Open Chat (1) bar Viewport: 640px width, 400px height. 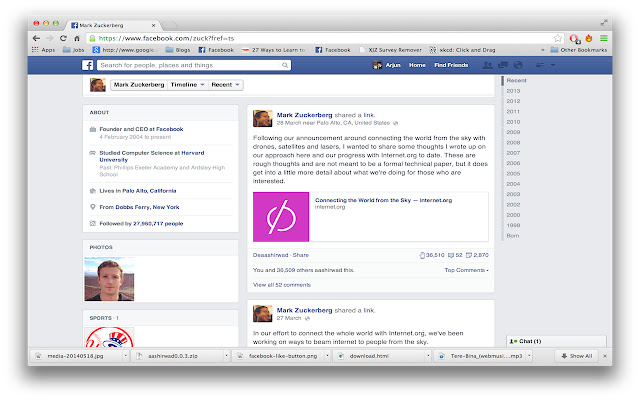(556, 341)
